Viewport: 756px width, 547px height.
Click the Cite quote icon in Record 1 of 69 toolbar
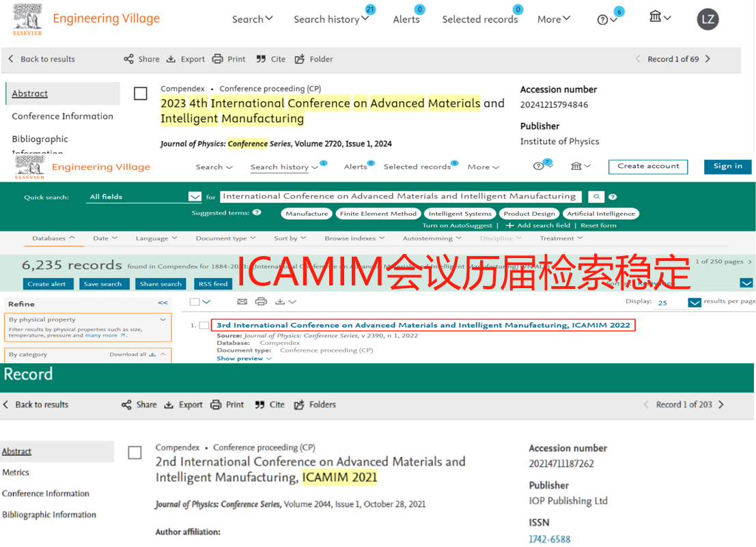click(x=261, y=59)
